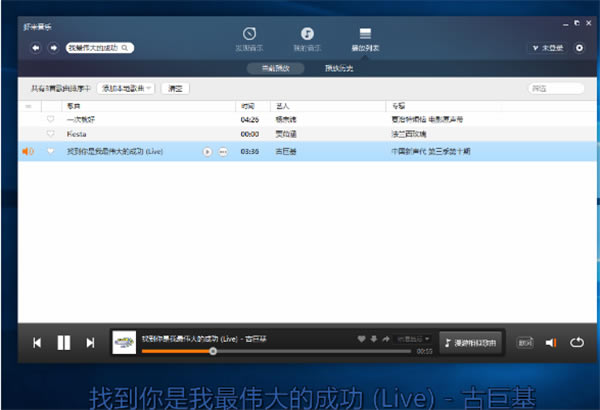
Task: Favorite the song 一次就好 with heart icon
Action: tap(51, 119)
